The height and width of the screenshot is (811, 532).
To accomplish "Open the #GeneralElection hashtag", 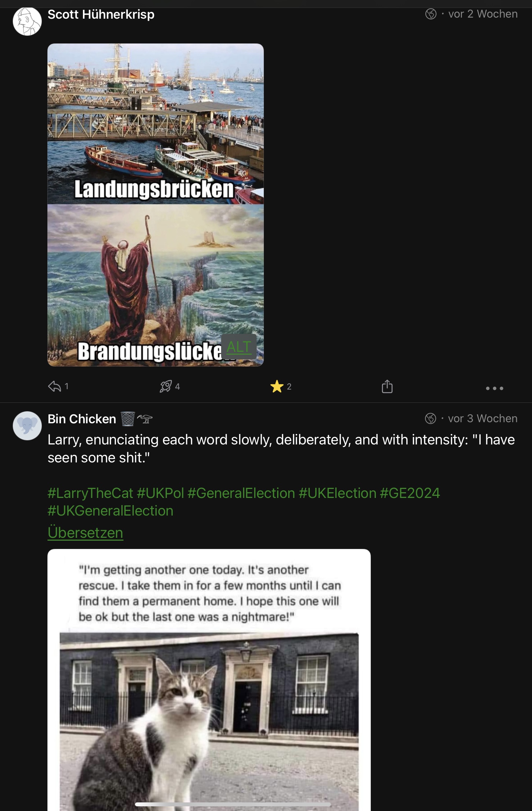I will click(x=241, y=493).
